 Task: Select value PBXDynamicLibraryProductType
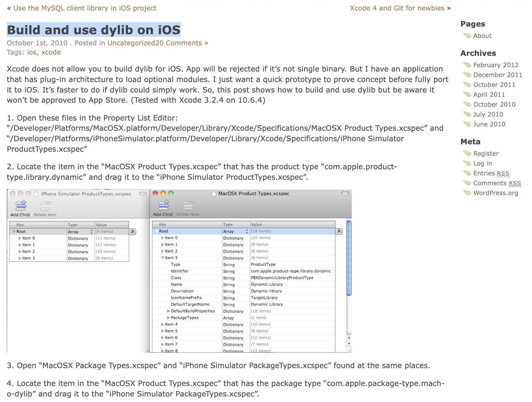(x=282, y=278)
